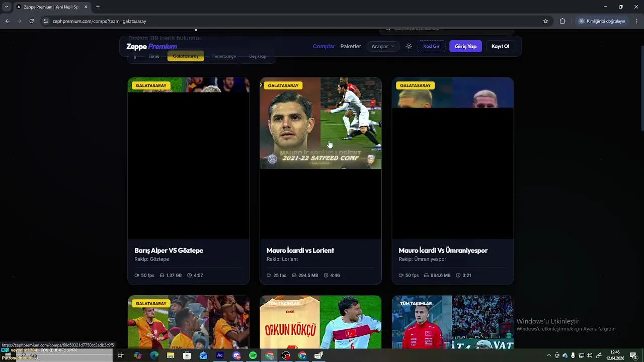644x362 pixels.
Task: Click the camera fps icon on Lorient card
Action: coord(269,276)
